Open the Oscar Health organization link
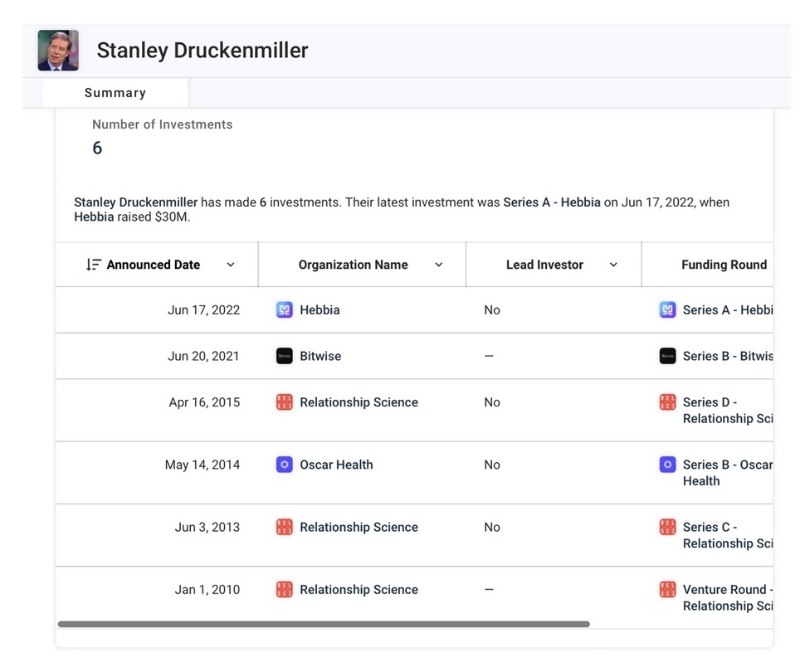Screen dimensions: 805x672 pyautogui.click(x=336, y=465)
